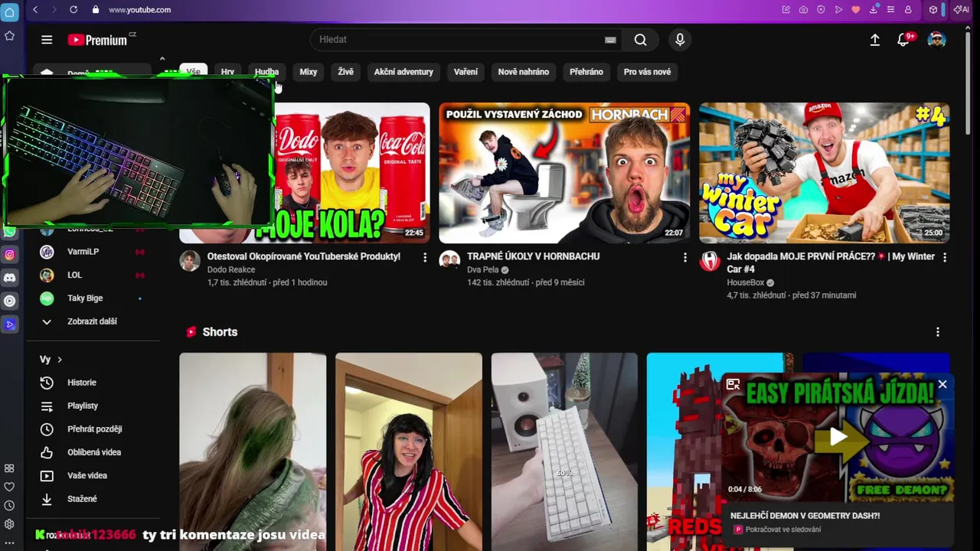Open Vaše videa page
This screenshot has width=980, height=551.
click(93, 476)
